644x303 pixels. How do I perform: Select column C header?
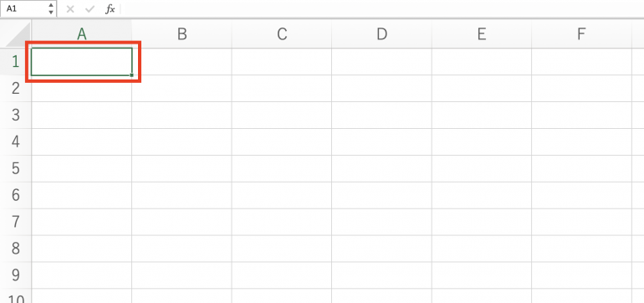(x=282, y=34)
